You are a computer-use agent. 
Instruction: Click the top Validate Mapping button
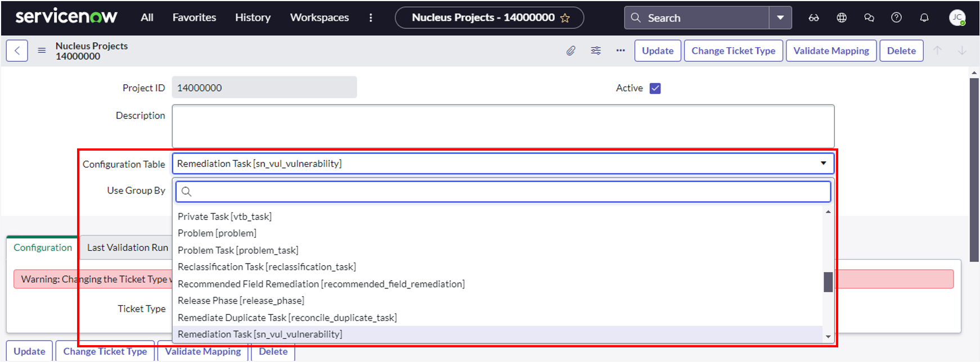click(x=831, y=51)
